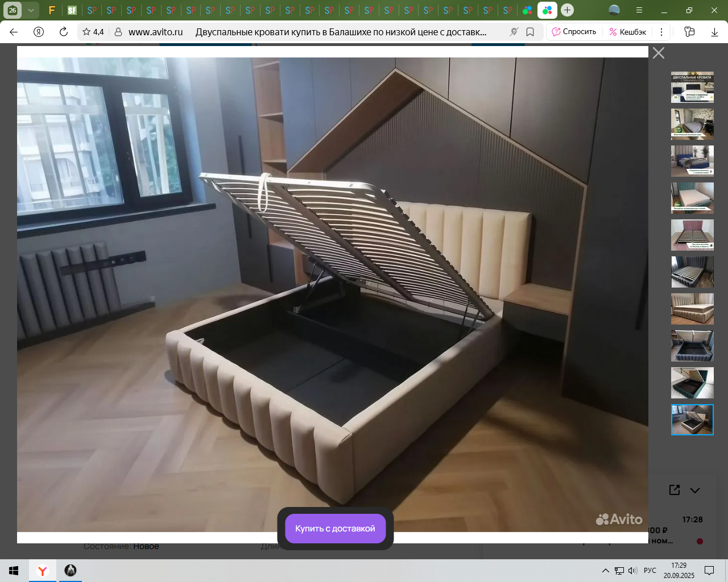728x582 pixels.
Task: Select the green bed with lifted base thumbnail
Action: [x=692, y=383]
